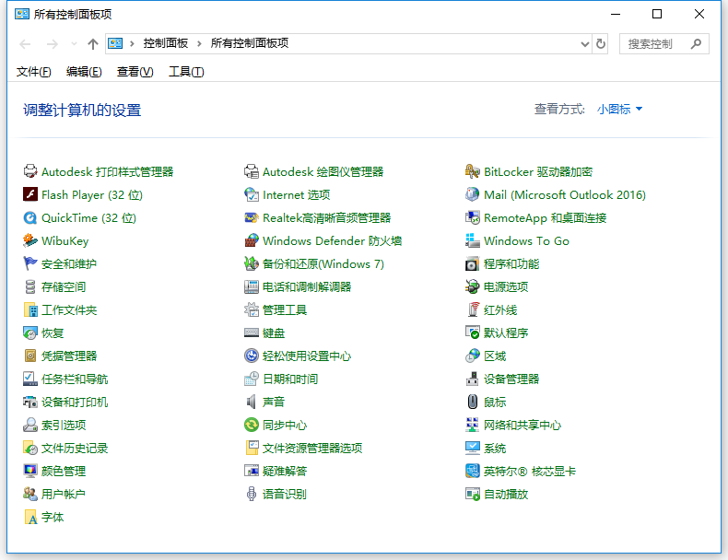Click the search magnifier icon

[696, 44]
